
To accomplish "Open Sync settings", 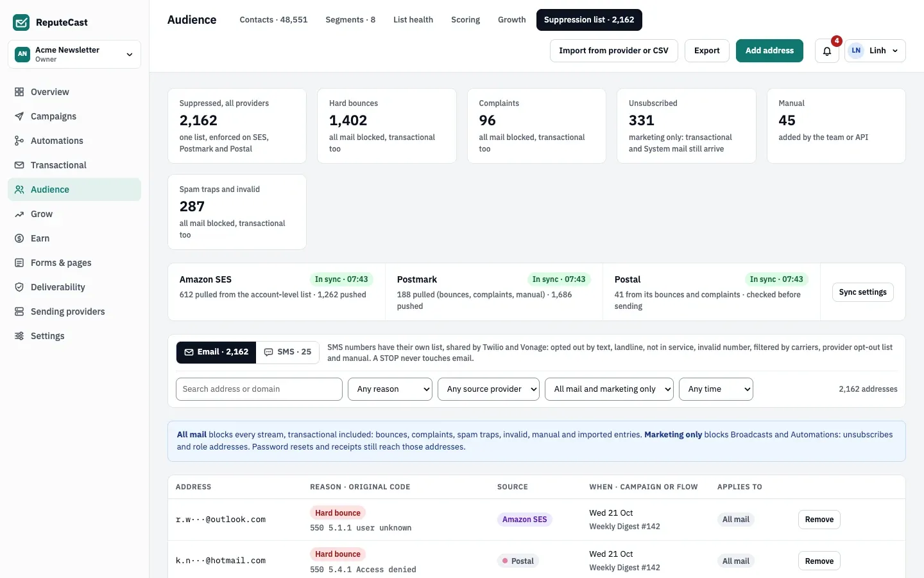I will [x=862, y=292].
